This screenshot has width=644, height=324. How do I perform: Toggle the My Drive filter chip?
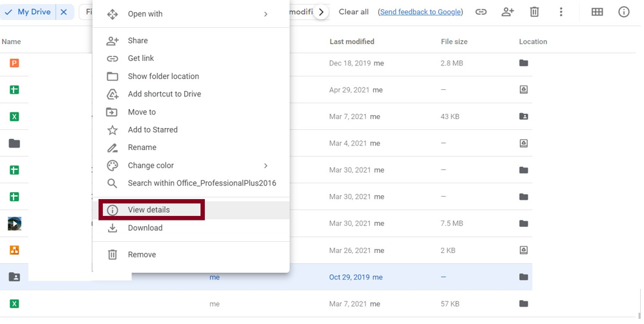(28, 12)
